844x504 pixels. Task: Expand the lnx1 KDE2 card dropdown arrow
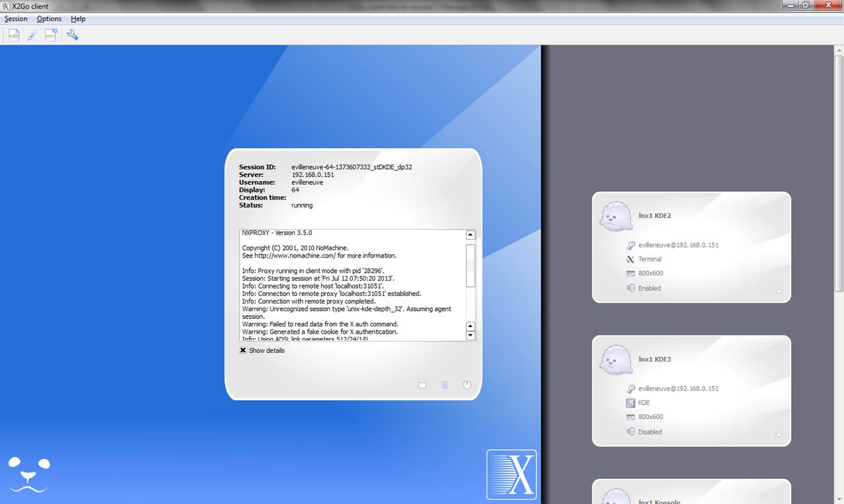(779, 291)
